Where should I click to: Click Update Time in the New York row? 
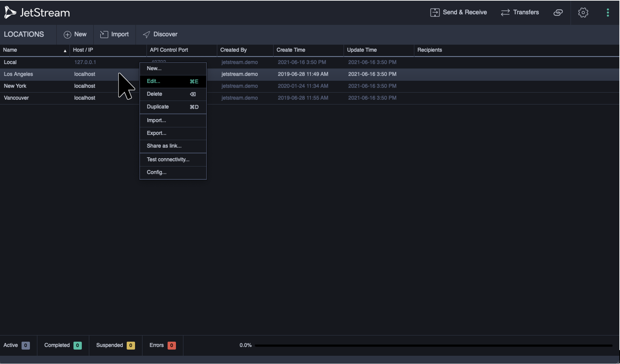(372, 86)
